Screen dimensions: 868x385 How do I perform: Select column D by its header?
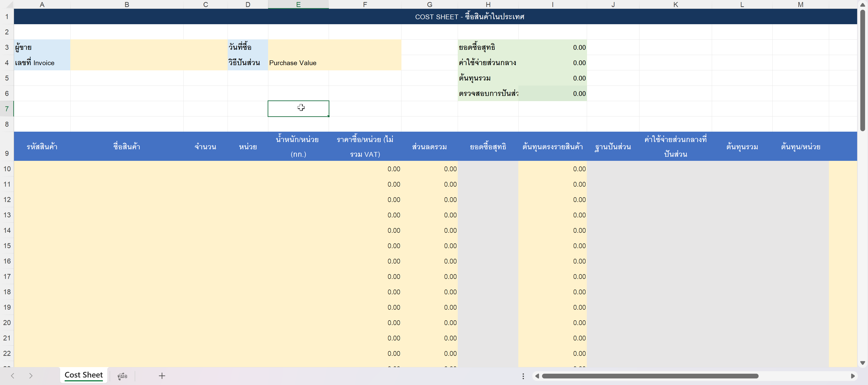pyautogui.click(x=248, y=4)
